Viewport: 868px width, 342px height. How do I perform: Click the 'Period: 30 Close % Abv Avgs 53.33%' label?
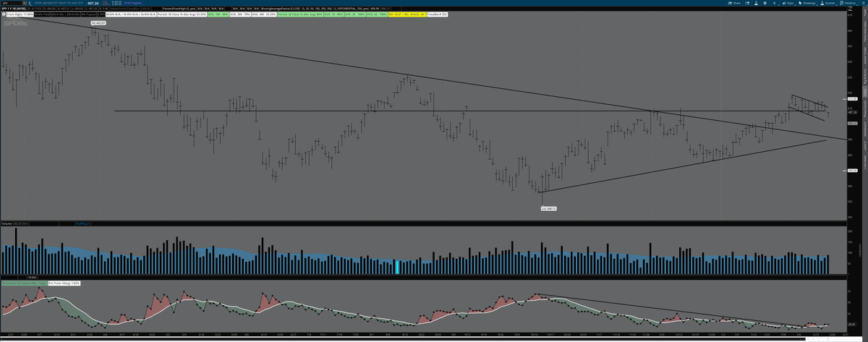coord(182,14)
